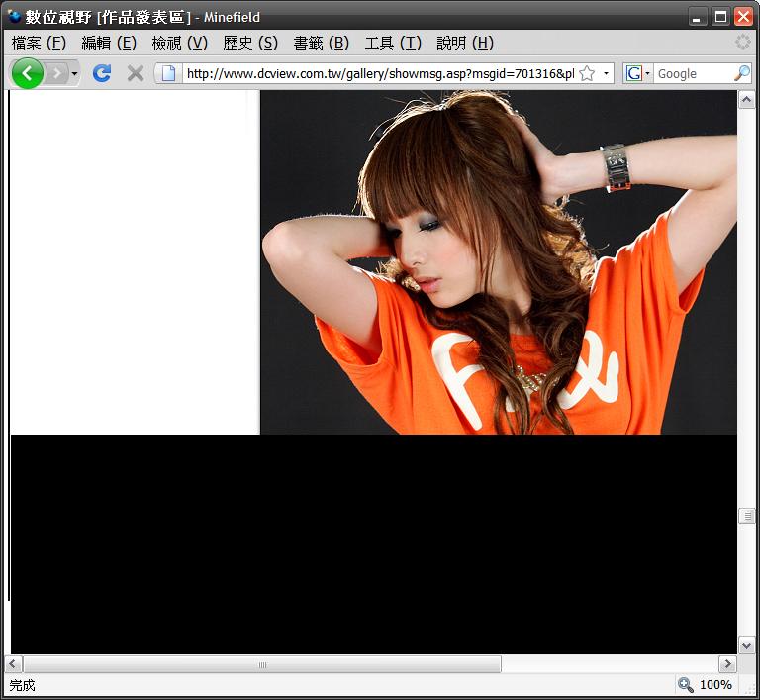The width and height of the screenshot is (760, 700).
Task: Open the 檔案 (F) menu
Action: [39, 43]
